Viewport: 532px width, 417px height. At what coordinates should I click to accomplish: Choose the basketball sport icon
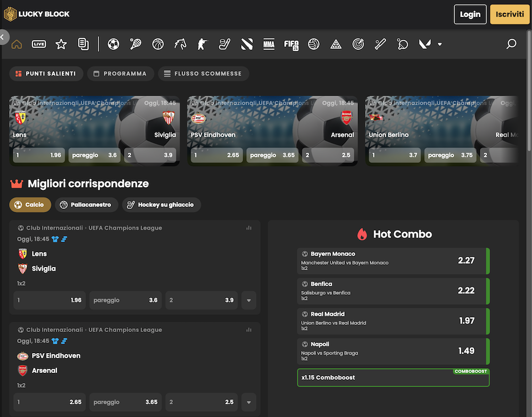point(158,44)
